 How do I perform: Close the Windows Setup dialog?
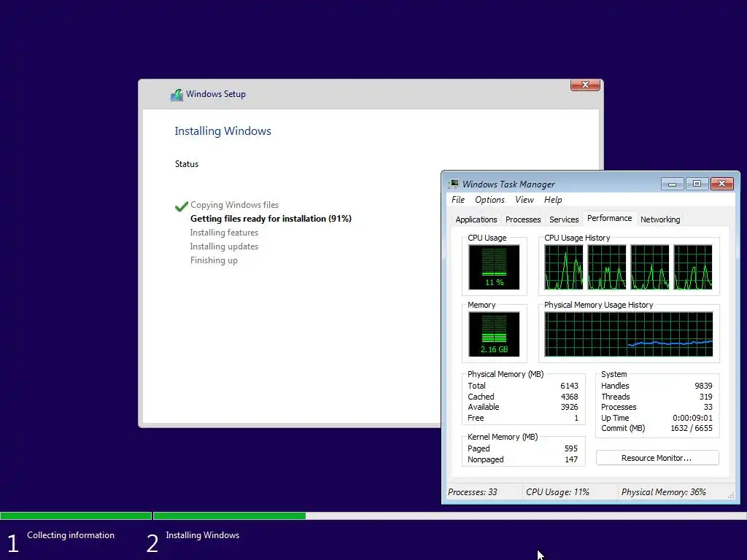[x=585, y=85]
